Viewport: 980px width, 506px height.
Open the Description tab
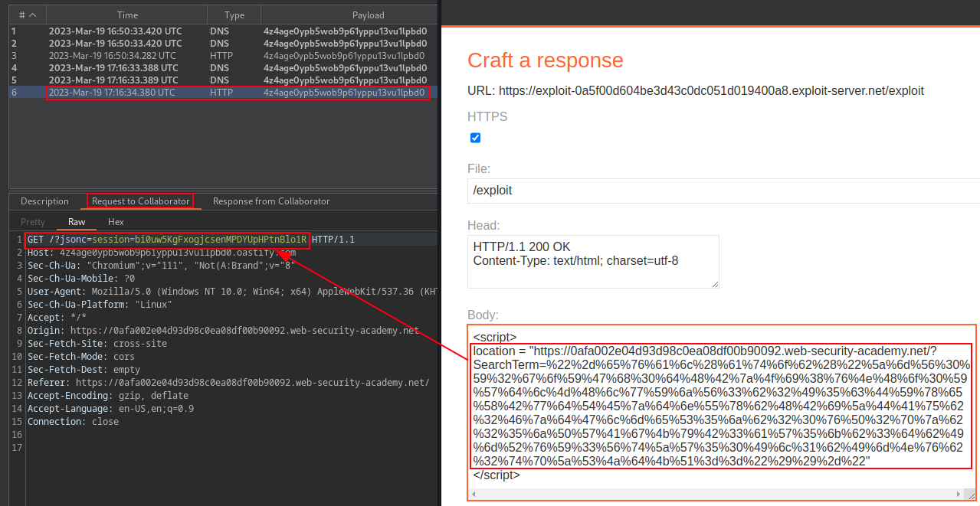(44, 201)
